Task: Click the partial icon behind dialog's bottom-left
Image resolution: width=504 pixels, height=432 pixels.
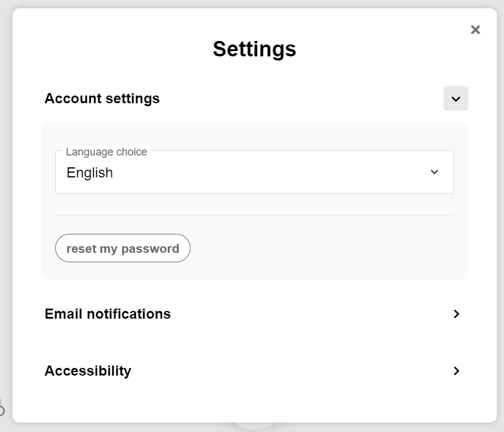Action: [x=2, y=409]
